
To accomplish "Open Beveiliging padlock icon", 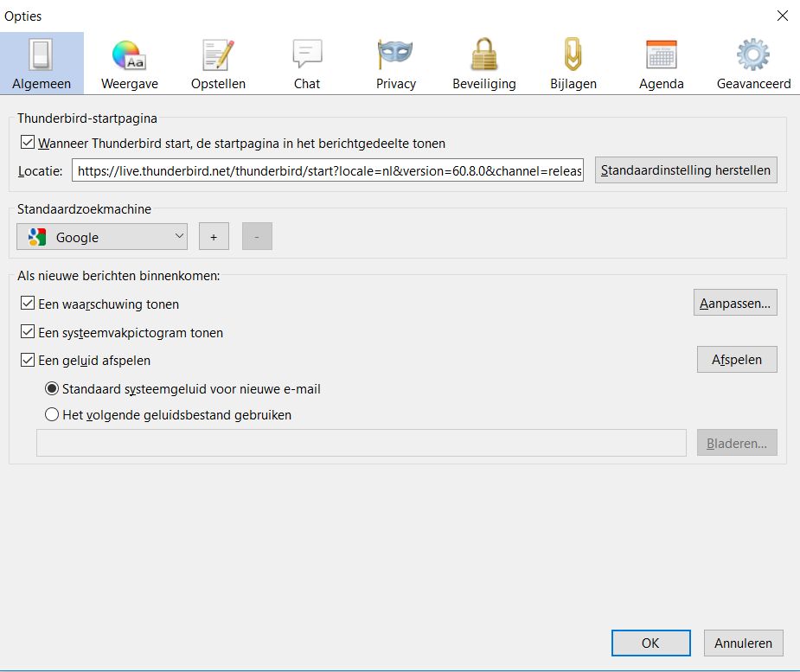I will point(483,56).
